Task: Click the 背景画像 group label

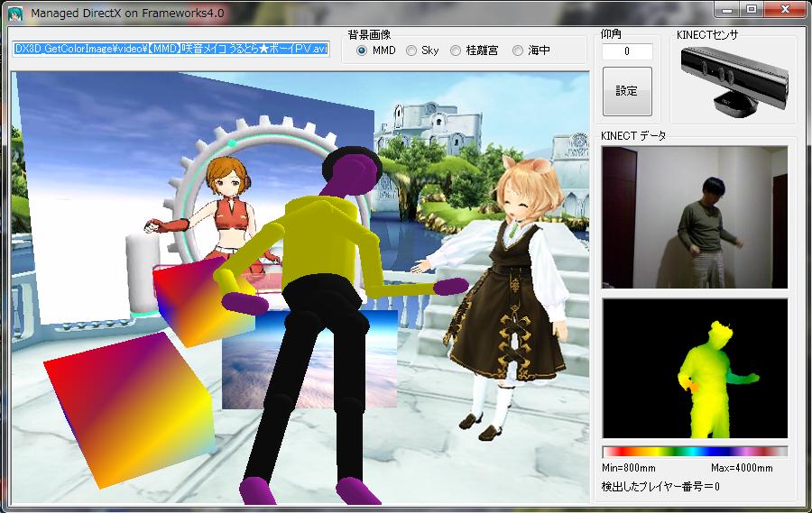Action: [x=369, y=34]
